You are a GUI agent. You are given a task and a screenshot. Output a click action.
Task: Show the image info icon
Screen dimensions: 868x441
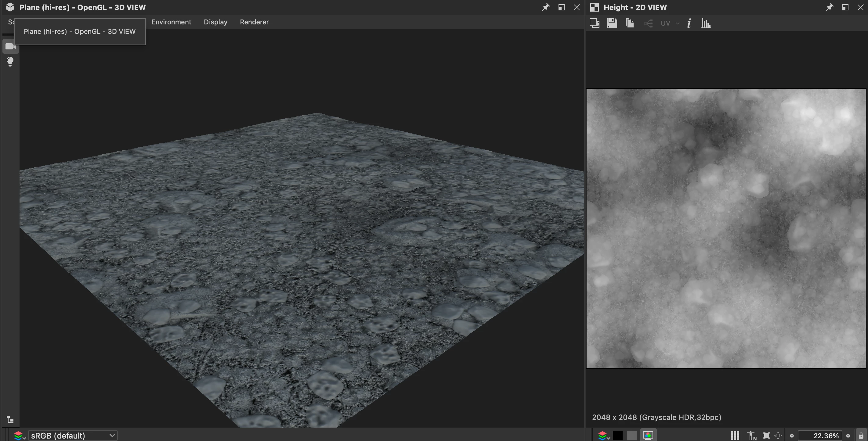click(x=689, y=23)
